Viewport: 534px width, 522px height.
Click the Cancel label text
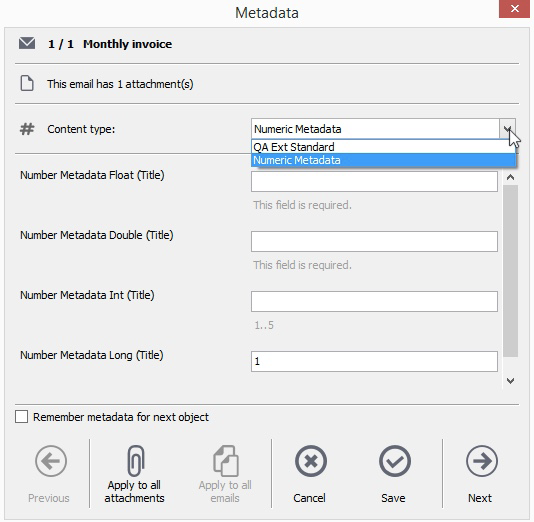(309, 498)
